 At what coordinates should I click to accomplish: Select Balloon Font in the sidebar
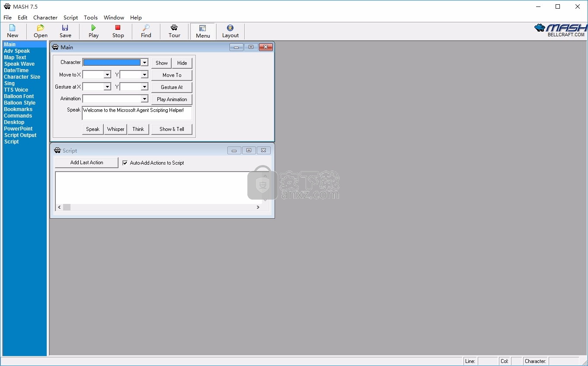click(x=19, y=96)
